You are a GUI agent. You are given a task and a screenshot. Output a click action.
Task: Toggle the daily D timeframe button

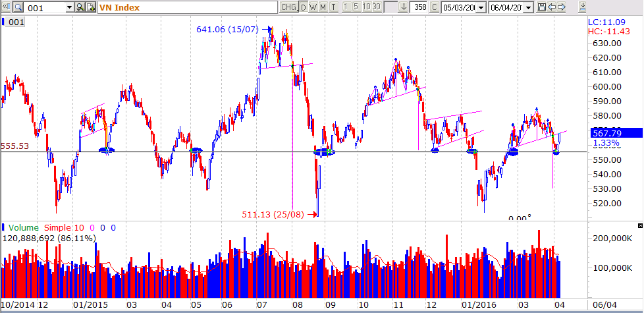[304, 7]
